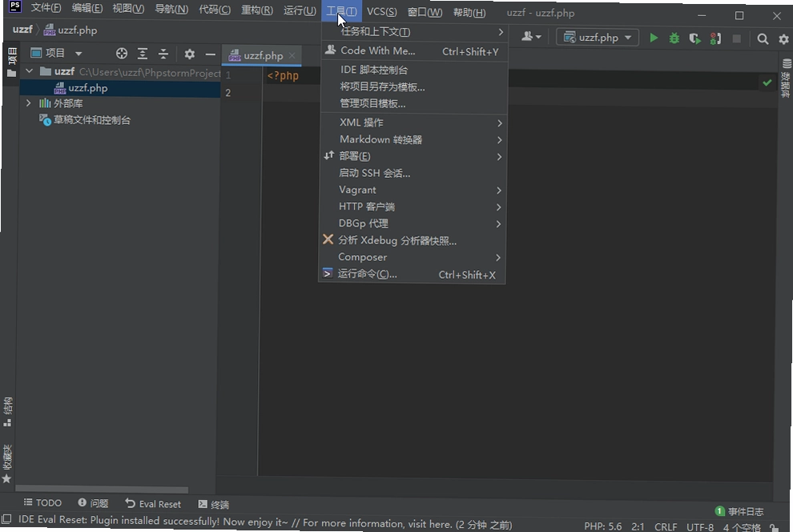Viewport: 793px width, 532px height.
Task: Open the Favorites tool window
Action: [7, 464]
